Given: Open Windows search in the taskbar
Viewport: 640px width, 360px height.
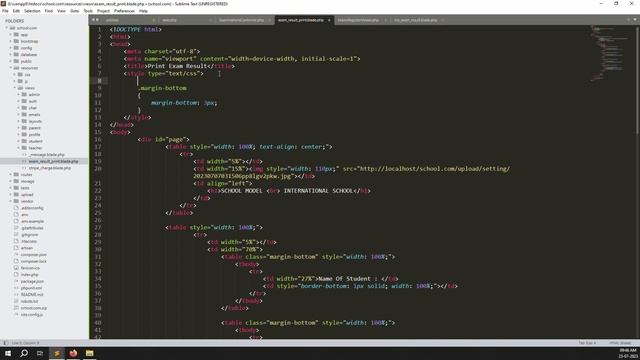Looking at the screenshot, I should pos(24,353).
